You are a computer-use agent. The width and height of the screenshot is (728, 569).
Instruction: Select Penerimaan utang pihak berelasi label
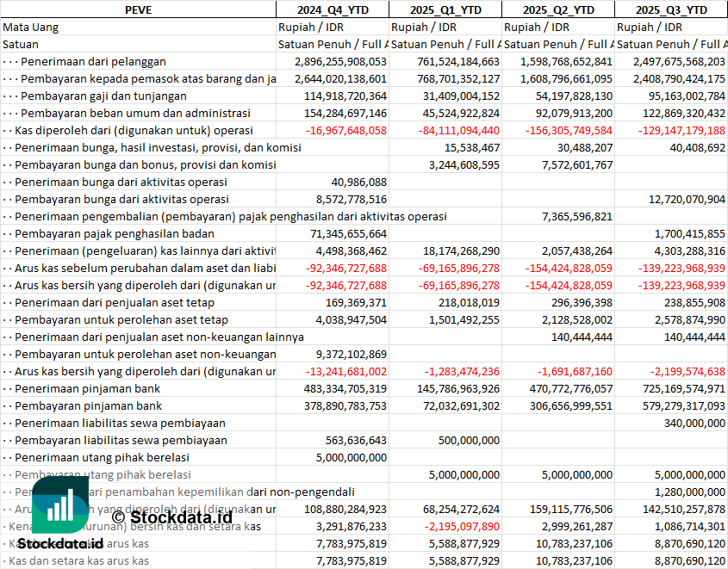coord(103,458)
